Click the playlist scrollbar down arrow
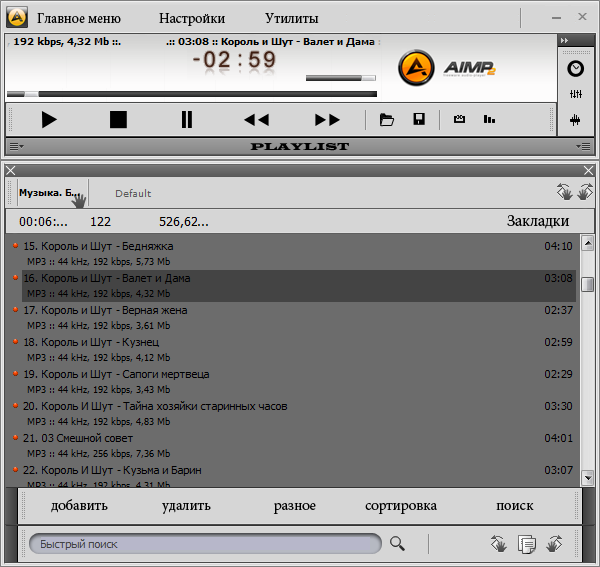 [x=587, y=477]
